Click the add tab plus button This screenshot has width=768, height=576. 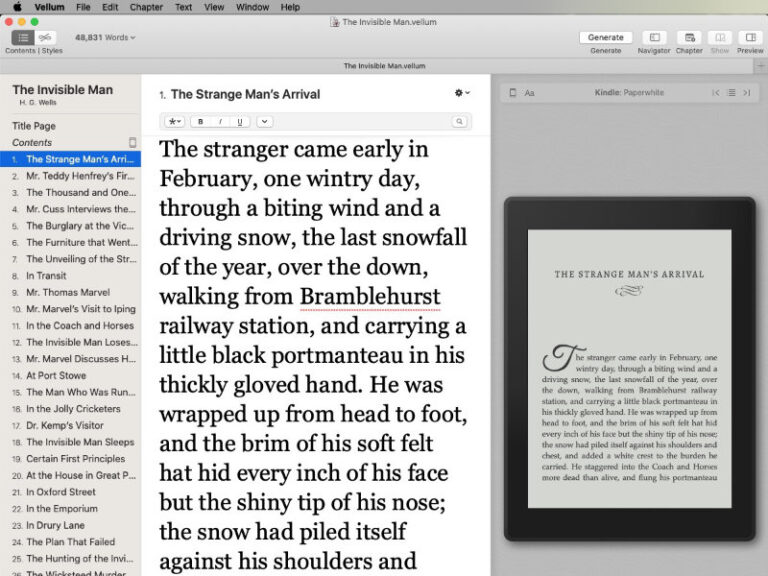[x=761, y=66]
